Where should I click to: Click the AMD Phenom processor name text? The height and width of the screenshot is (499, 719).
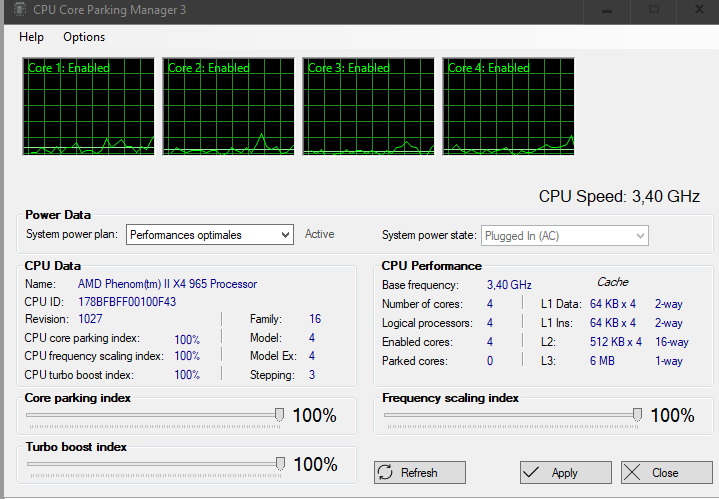point(167,284)
